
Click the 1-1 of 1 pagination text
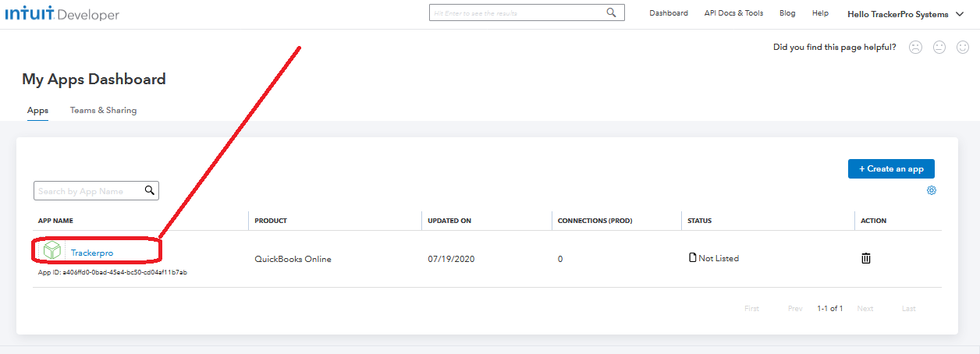pos(829,309)
